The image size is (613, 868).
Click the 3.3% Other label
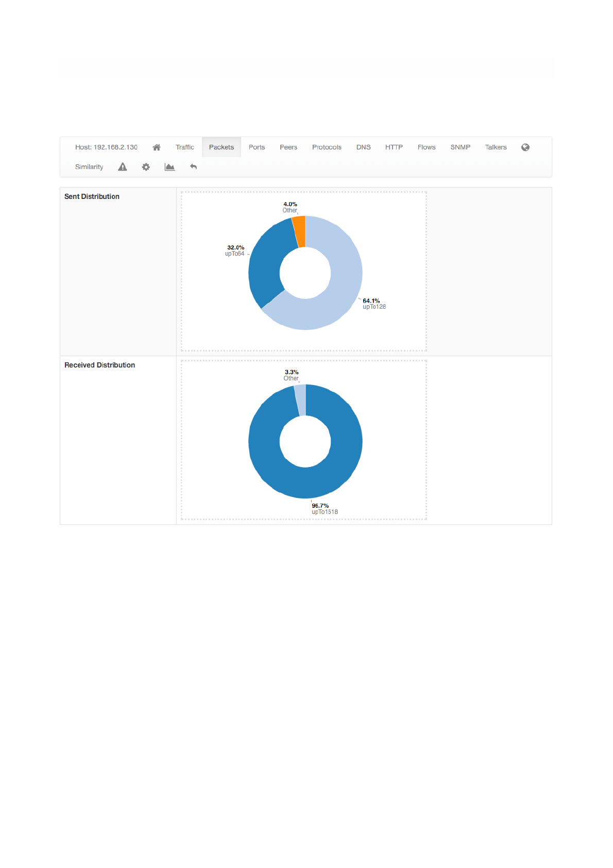(x=291, y=375)
